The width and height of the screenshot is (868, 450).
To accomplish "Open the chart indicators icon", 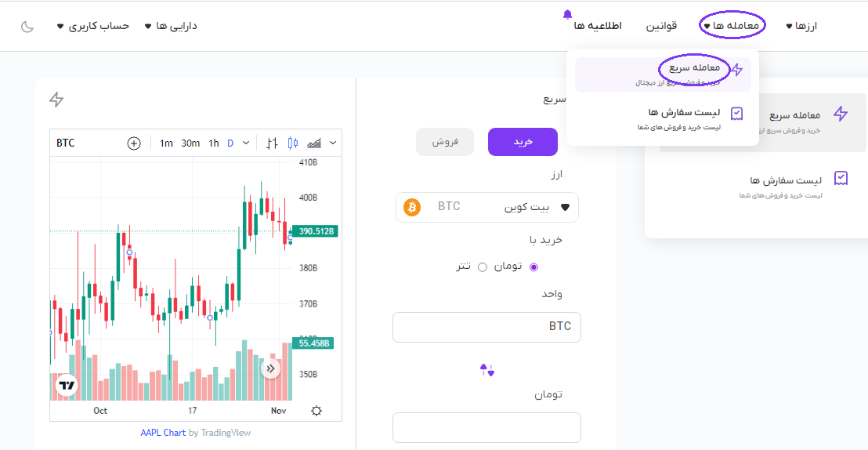I will [x=315, y=143].
